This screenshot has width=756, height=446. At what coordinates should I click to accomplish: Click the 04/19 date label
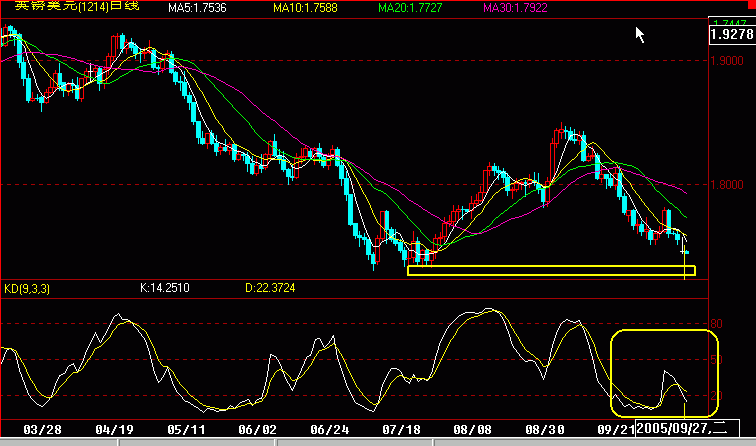pos(114,429)
